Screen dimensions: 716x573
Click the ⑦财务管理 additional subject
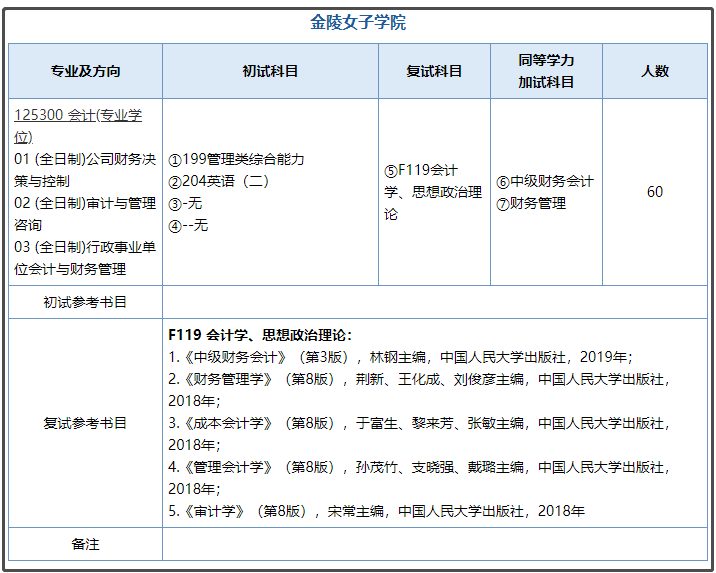pos(531,203)
